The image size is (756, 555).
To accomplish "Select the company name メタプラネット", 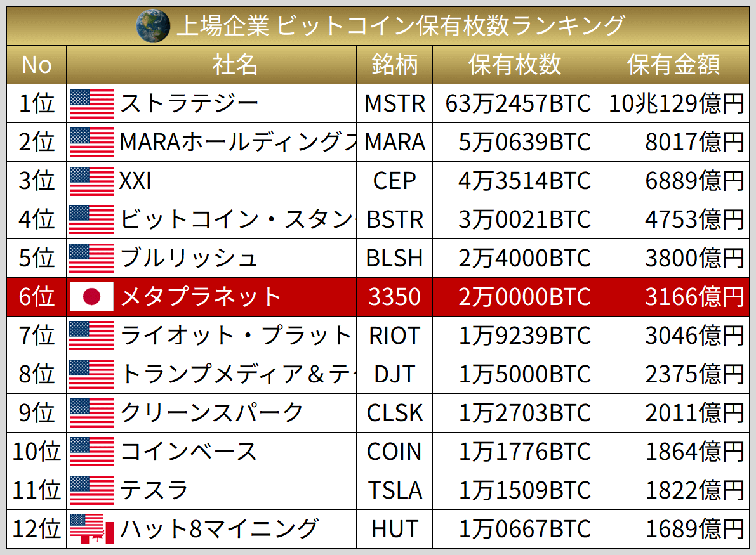I will 201,297.
